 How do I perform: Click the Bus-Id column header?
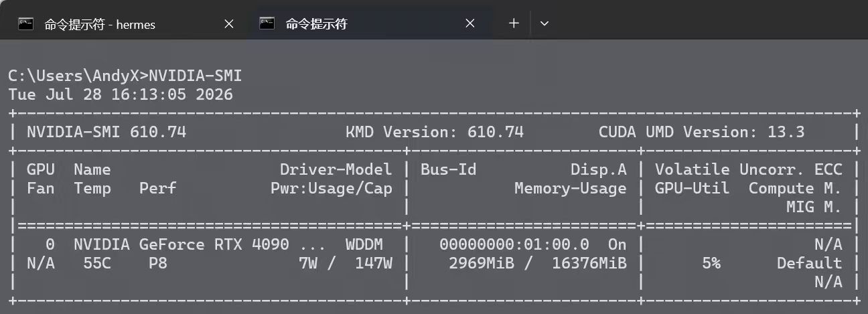point(449,169)
